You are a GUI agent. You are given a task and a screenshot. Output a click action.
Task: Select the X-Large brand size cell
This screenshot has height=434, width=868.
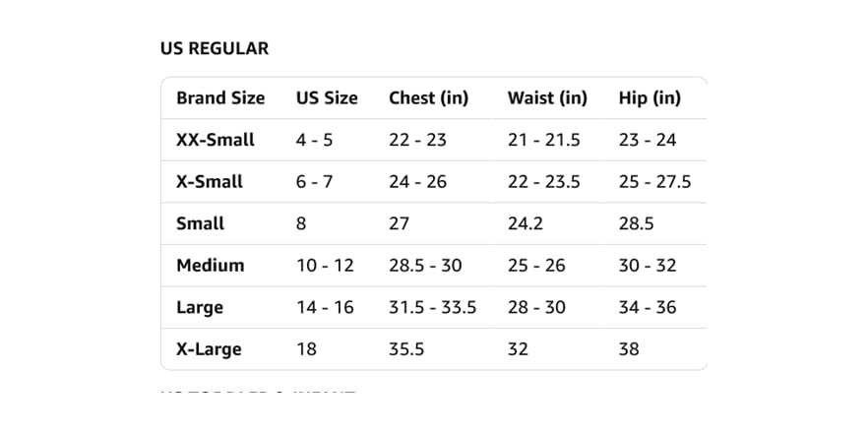pyautogui.click(x=209, y=350)
